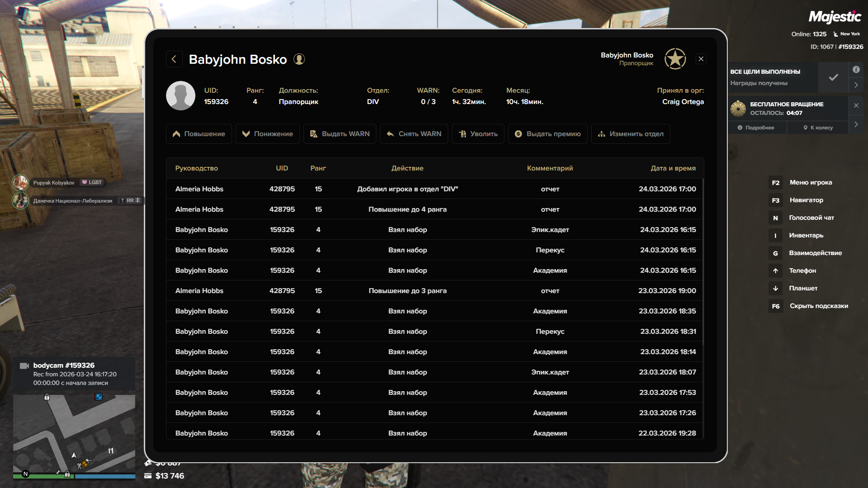868x488 pixels.
Task: Click Подробнее link under free spin
Action: coord(756,128)
